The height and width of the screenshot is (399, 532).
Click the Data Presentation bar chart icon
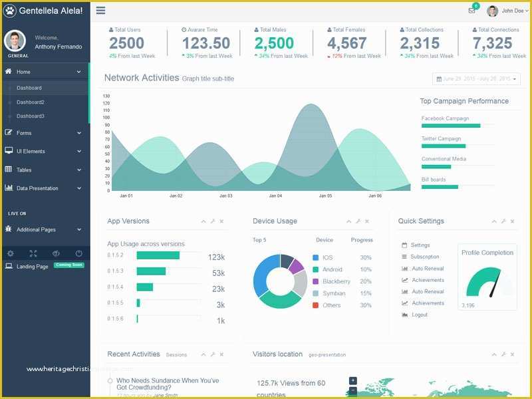click(9, 188)
